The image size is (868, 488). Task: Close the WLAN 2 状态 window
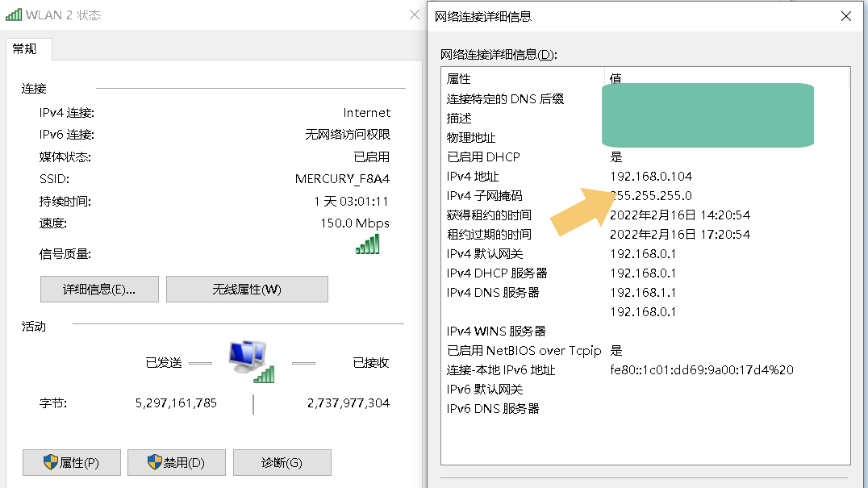(x=415, y=15)
